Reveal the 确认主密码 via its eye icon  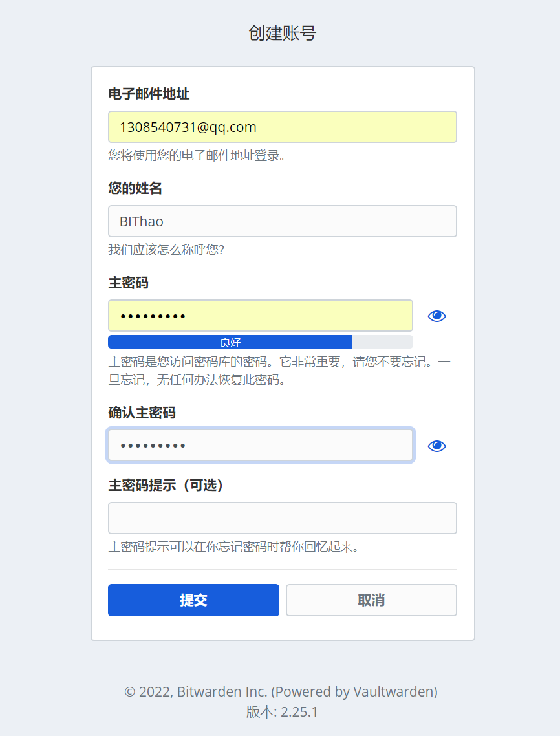click(436, 446)
